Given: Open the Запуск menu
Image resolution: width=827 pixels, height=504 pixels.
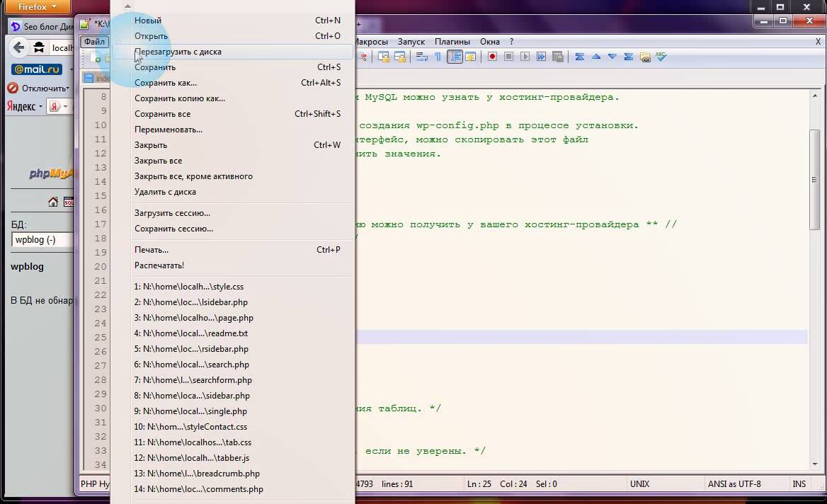Looking at the screenshot, I should [411, 42].
